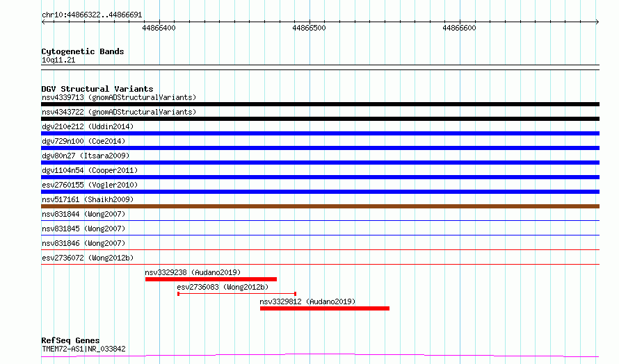Click the blue bar under dgv210e212

point(320,133)
